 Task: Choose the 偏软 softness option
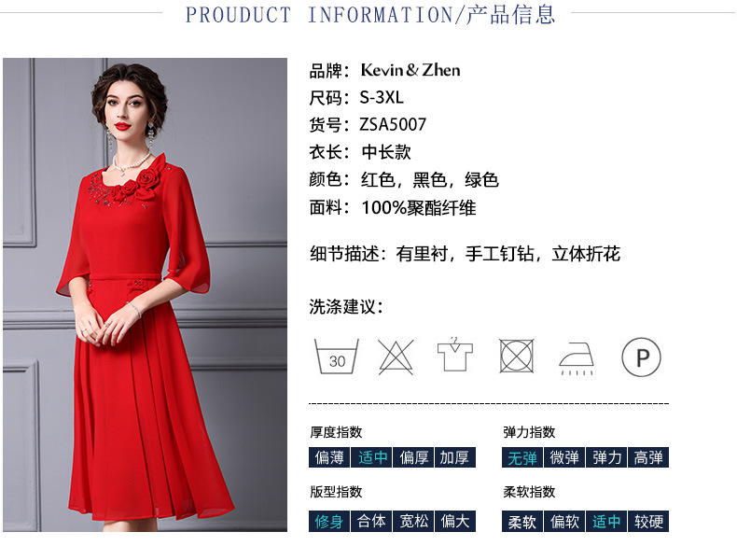(x=564, y=521)
